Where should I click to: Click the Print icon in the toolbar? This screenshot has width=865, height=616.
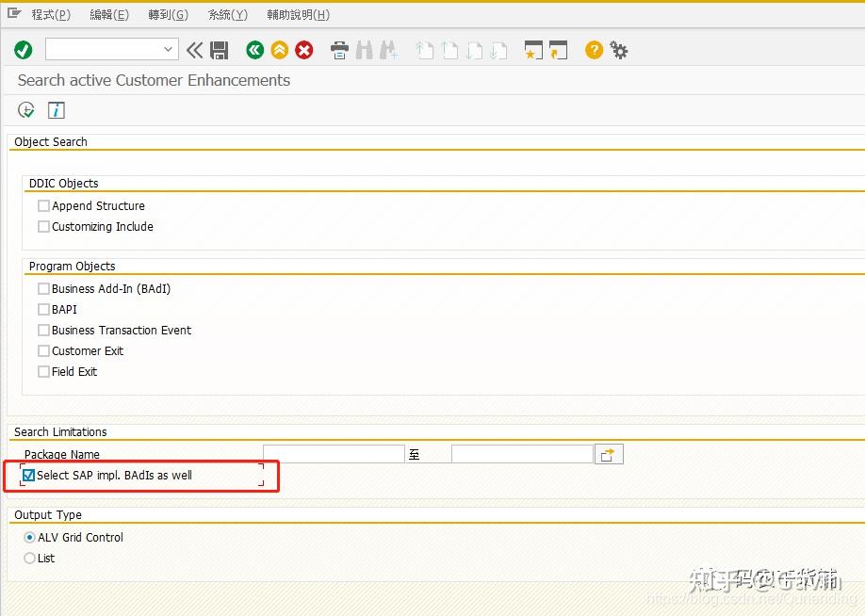pos(338,50)
